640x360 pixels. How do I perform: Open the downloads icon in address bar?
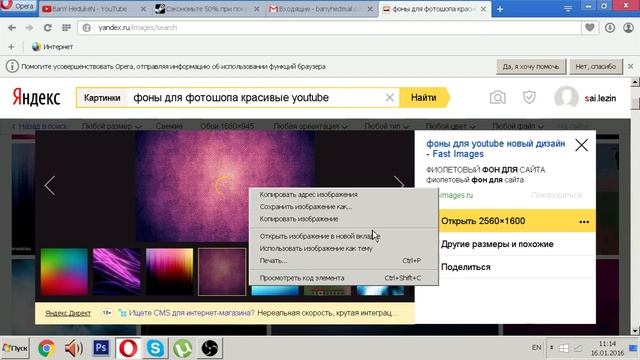(610, 28)
